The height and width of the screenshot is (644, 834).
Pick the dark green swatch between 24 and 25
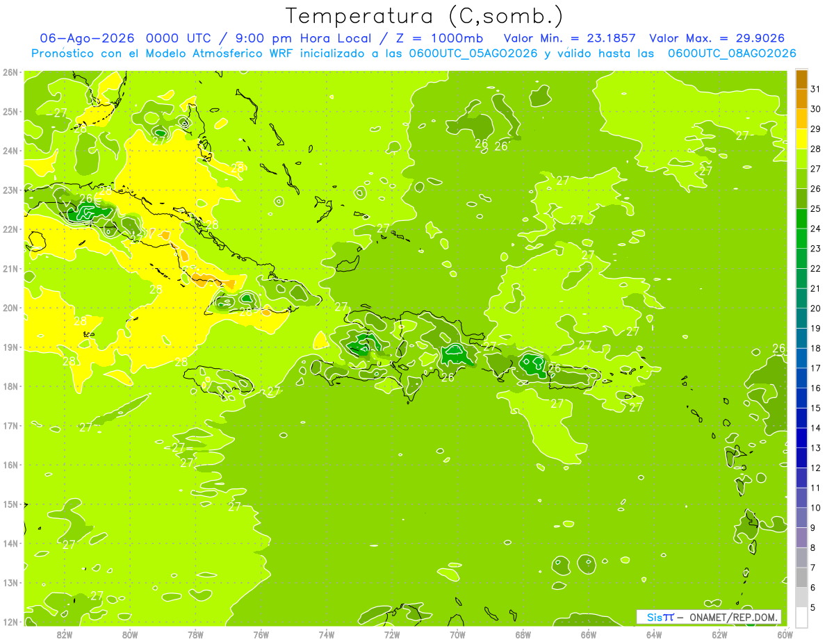coord(801,218)
